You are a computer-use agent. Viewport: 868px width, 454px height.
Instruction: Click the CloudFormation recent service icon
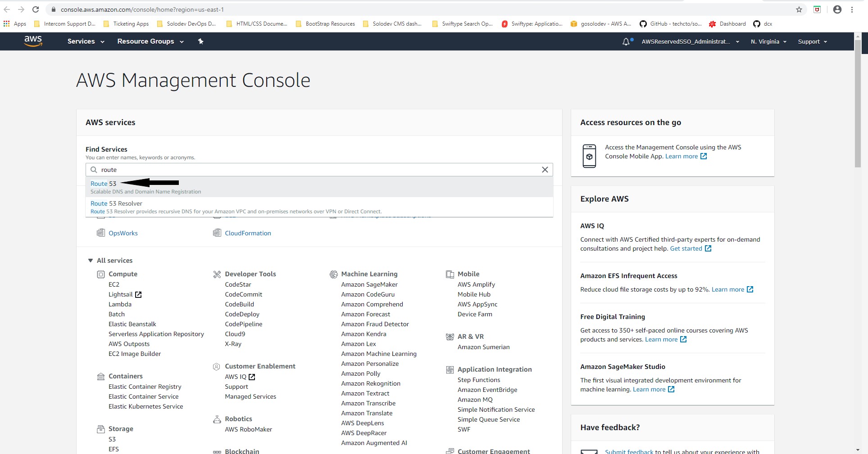217,233
